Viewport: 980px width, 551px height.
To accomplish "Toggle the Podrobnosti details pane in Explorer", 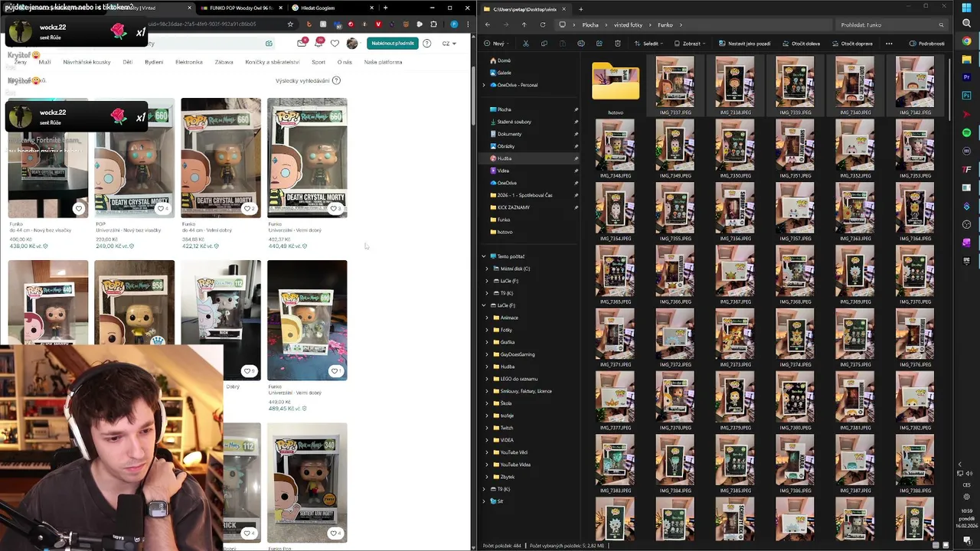I will (x=926, y=44).
